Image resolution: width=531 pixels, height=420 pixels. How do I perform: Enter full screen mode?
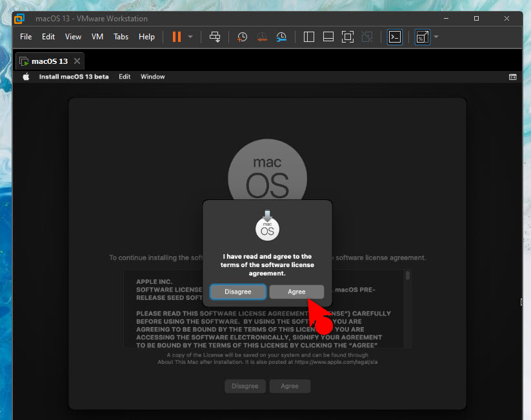[x=348, y=37]
